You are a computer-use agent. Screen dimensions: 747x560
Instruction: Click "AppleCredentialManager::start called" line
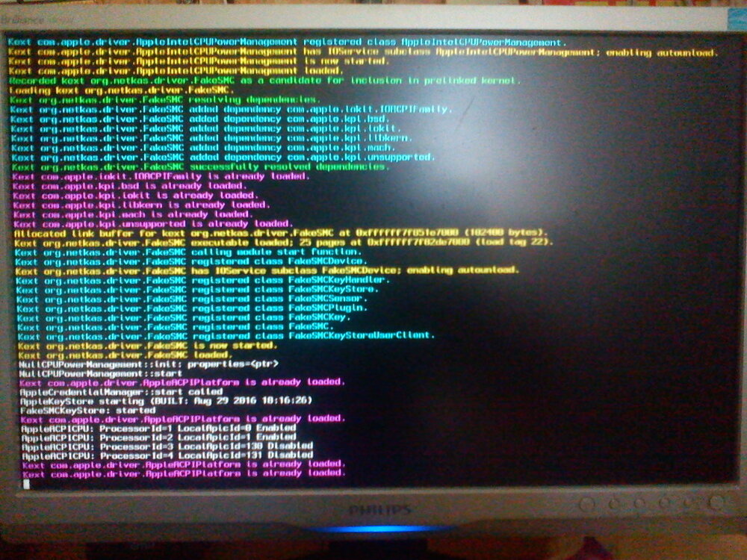120,391
